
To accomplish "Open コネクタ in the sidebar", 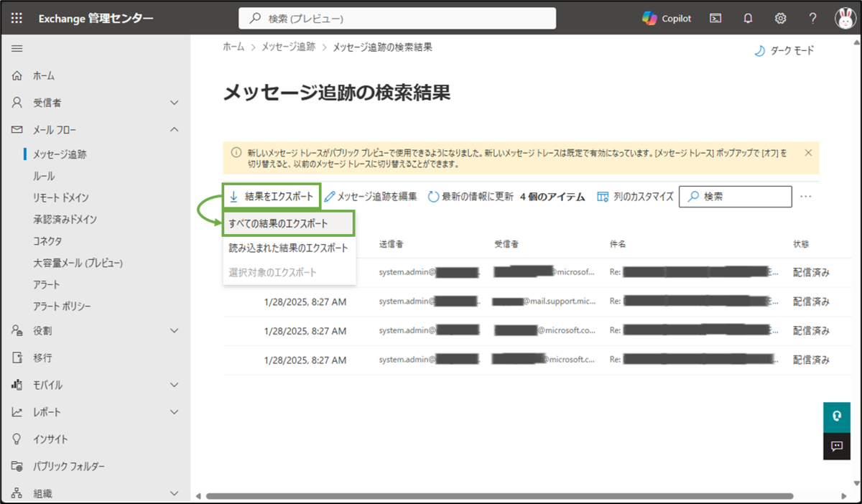I will pyautogui.click(x=47, y=241).
